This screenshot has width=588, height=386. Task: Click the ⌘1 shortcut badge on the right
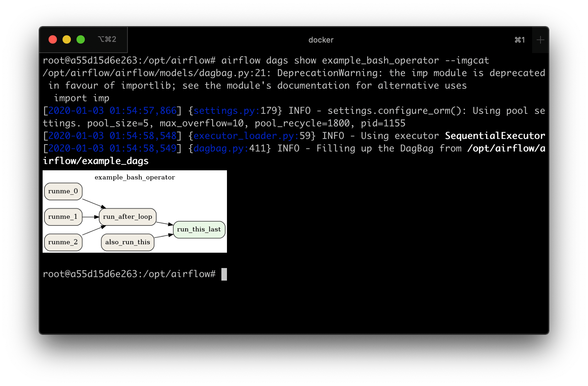tap(520, 40)
